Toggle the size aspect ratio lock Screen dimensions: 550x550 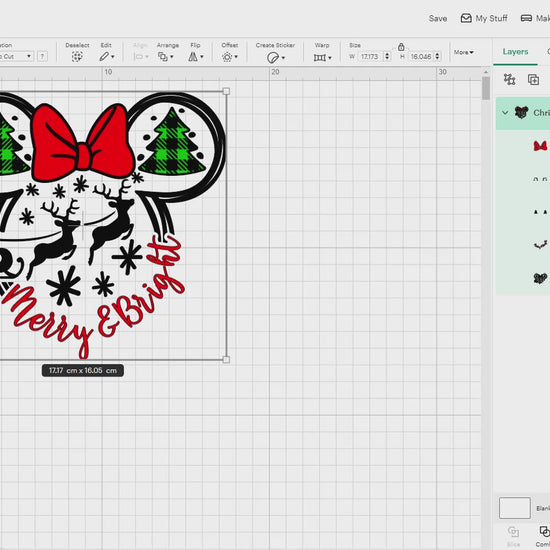tap(401, 47)
